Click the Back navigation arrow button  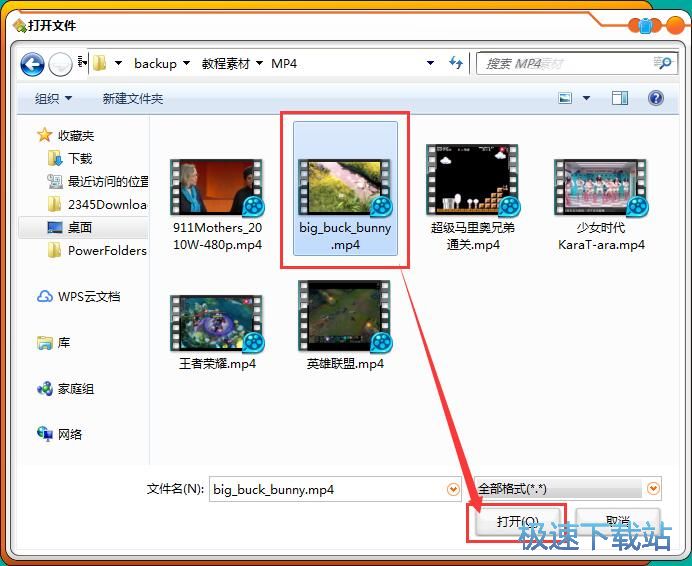32,65
